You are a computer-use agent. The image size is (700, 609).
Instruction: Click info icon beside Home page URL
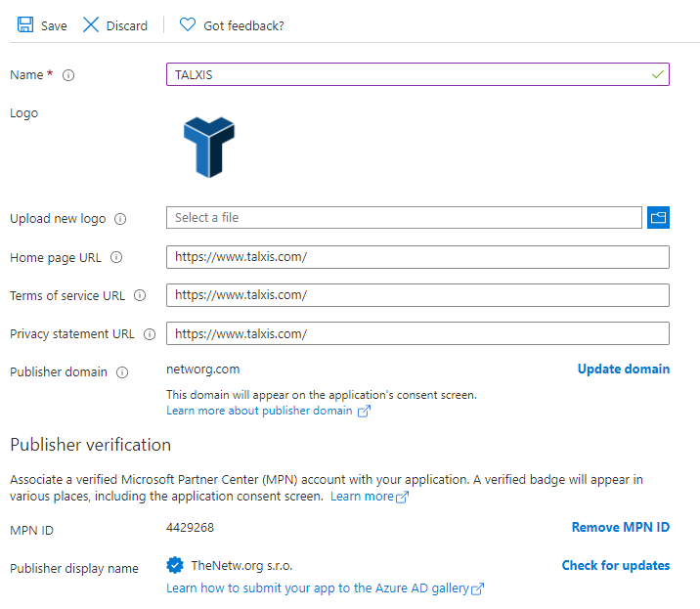point(116,258)
